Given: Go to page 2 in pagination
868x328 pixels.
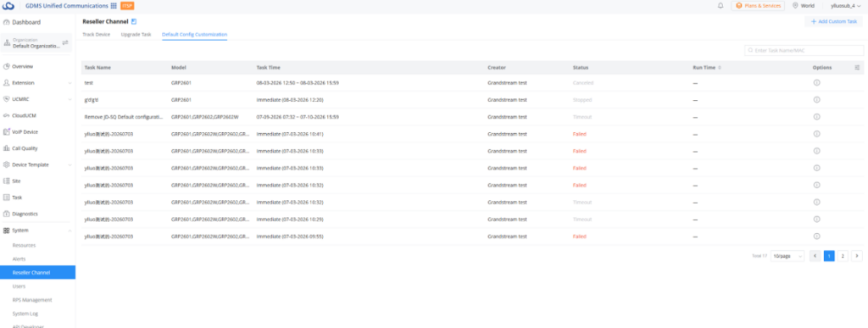Looking at the screenshot, I should [843, 256].
